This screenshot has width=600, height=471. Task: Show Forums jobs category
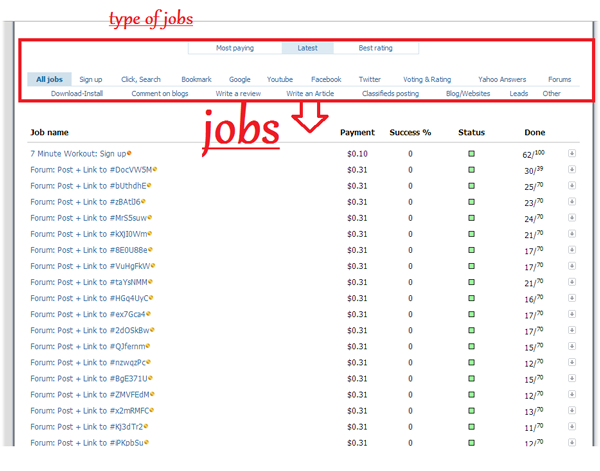point(559,80)
